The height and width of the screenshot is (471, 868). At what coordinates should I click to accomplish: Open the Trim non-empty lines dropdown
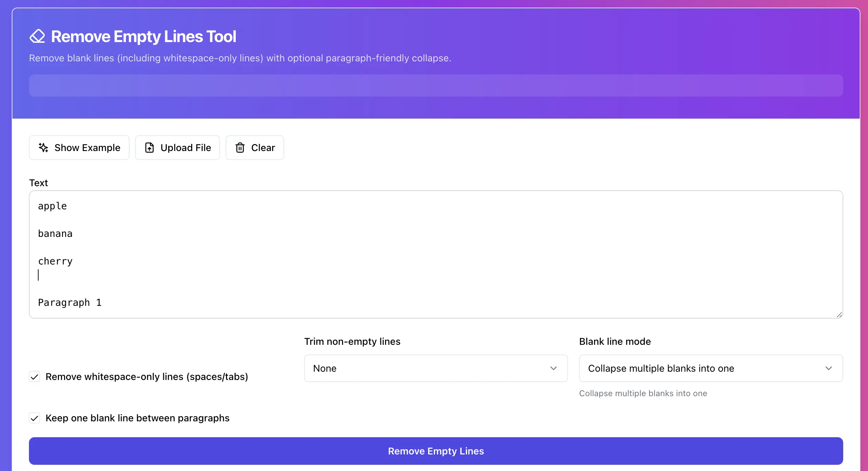(435, 368)
